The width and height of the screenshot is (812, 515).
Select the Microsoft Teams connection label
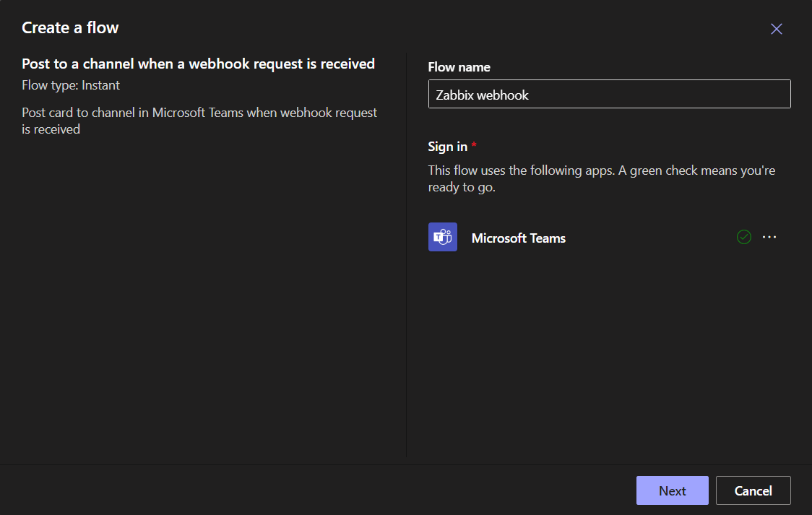click(x=518, y=238)
